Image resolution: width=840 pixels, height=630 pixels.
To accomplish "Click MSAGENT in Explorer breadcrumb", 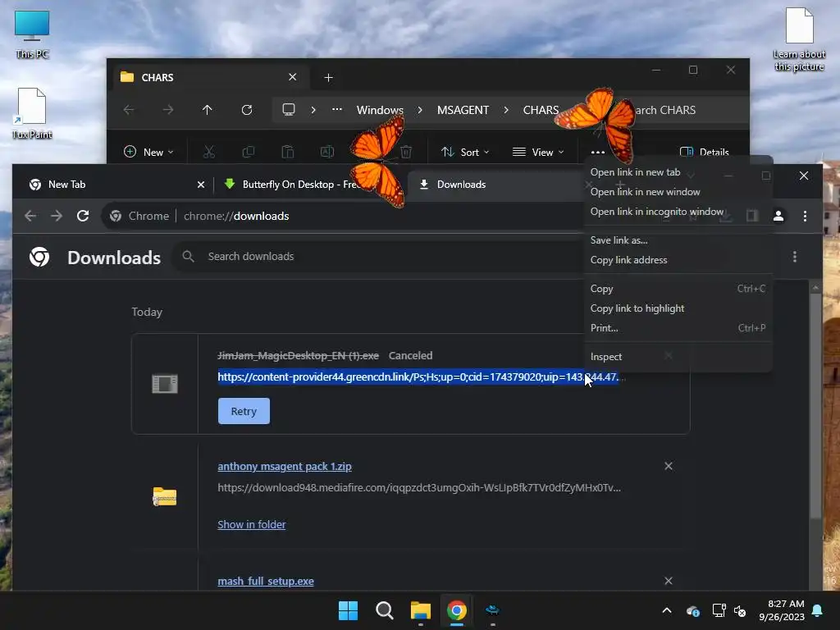I will (x=463, y=110).
